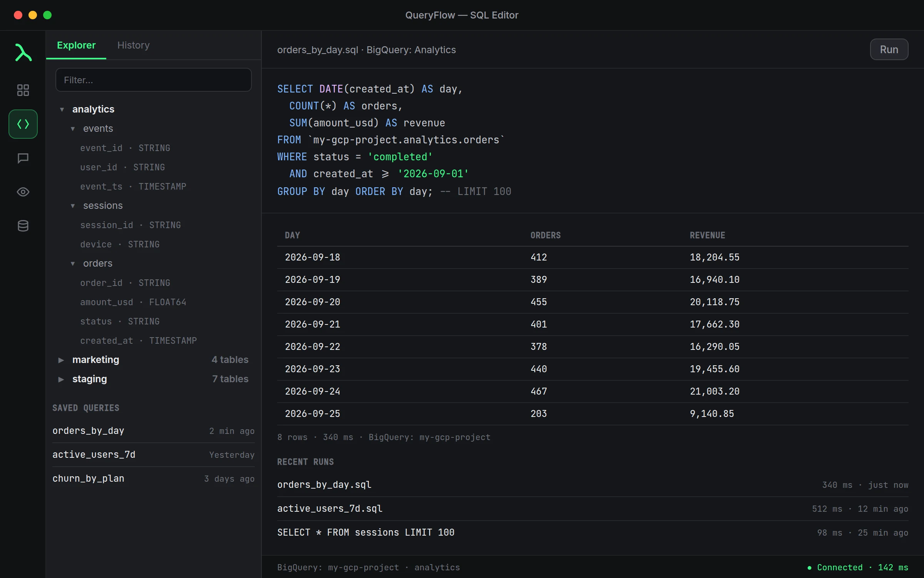
Task: Click orders value 455
Action: [x=539, y=302]
